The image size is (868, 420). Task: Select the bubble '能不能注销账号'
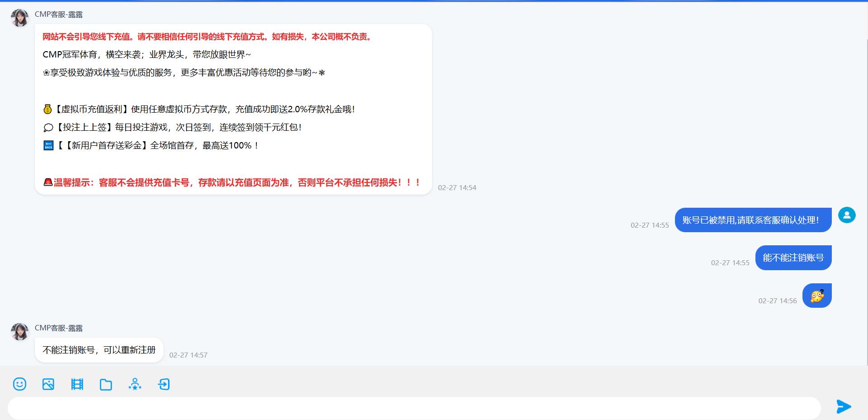(793, 257)
